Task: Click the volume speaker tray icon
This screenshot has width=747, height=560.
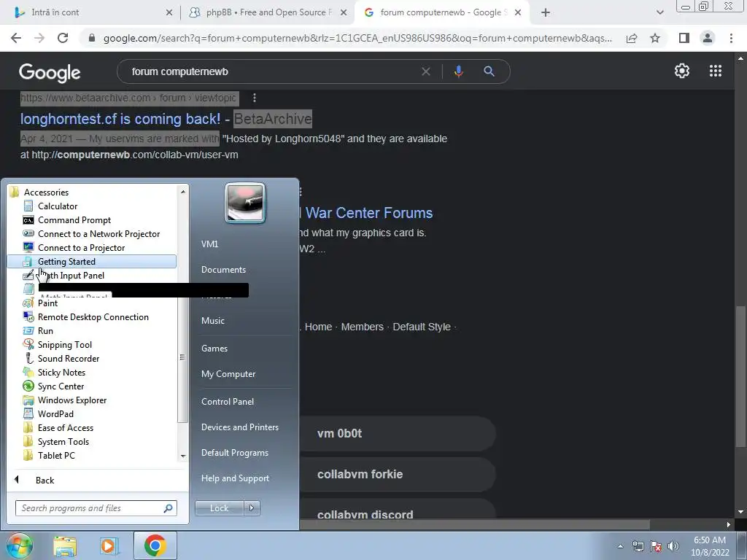Action: 673,546
